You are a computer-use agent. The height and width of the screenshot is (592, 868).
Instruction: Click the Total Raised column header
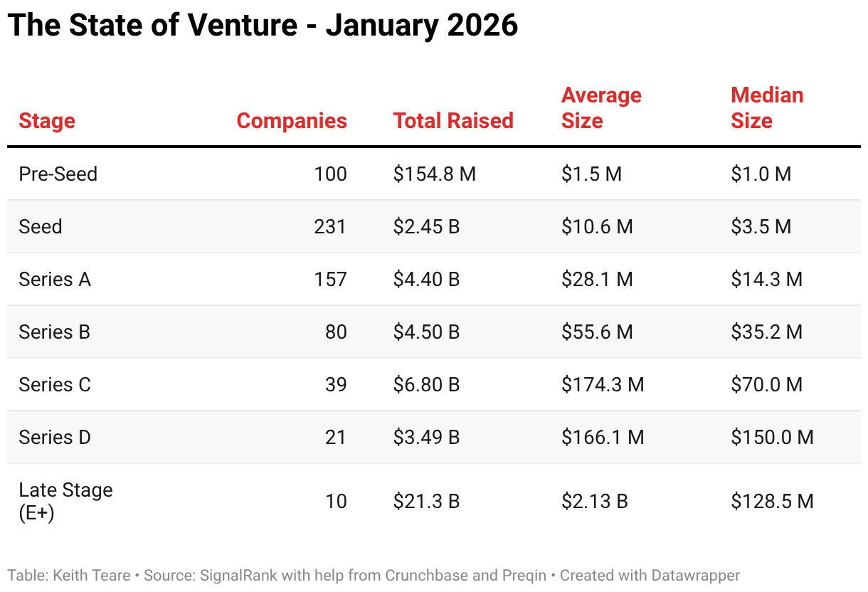453,121
